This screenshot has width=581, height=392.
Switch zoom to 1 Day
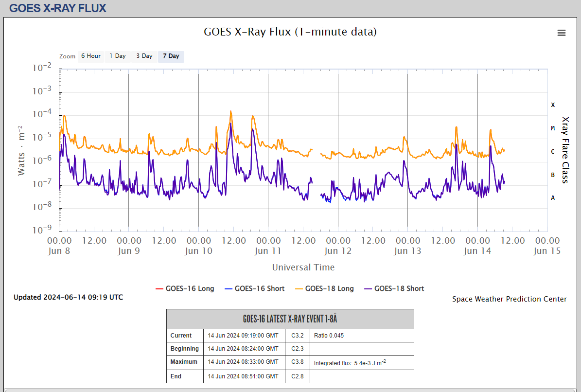(117, 56)
